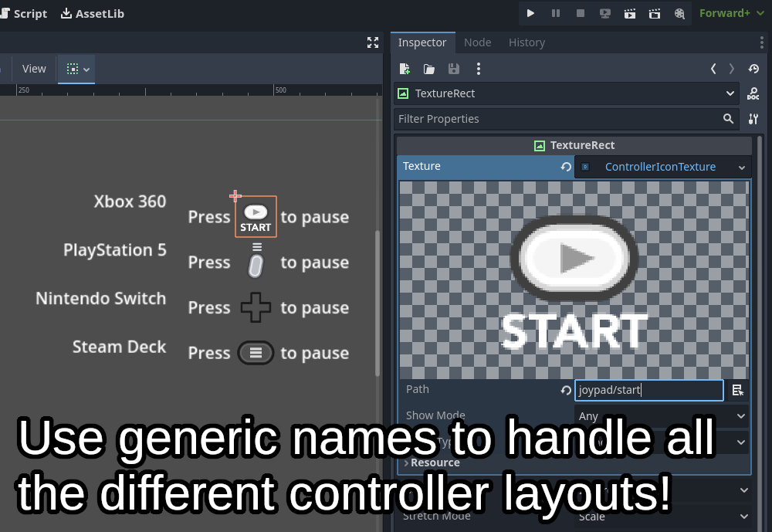This screenshot has width=772, height=532.
Task: Open the View menu in the viewport
Action: (x=34, y=69)
